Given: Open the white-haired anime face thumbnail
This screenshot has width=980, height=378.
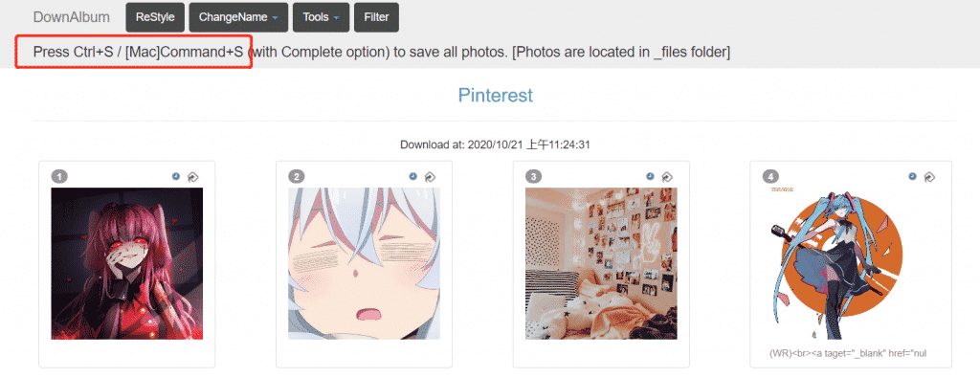Looking at the screenshot, I should pyautogui.click(x=364, y=264).
